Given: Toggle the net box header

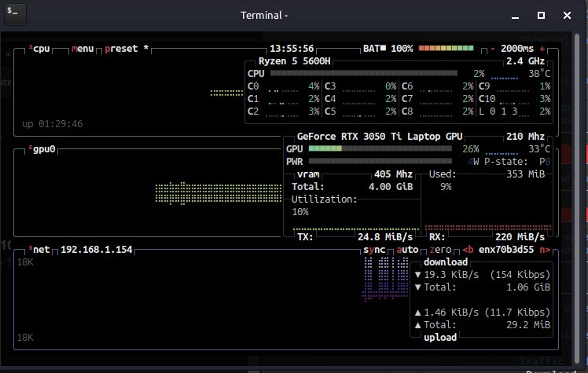Looking at the screenshot, I should 39,250.
